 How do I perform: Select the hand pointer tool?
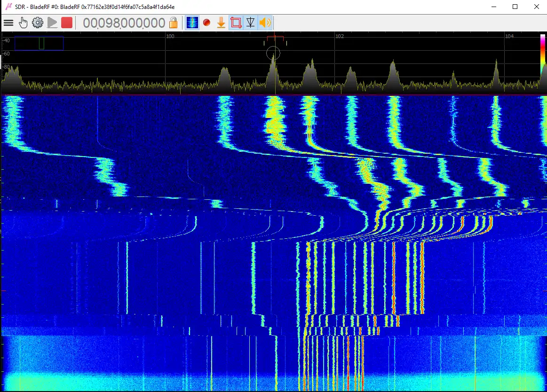(x=23, y=23)
